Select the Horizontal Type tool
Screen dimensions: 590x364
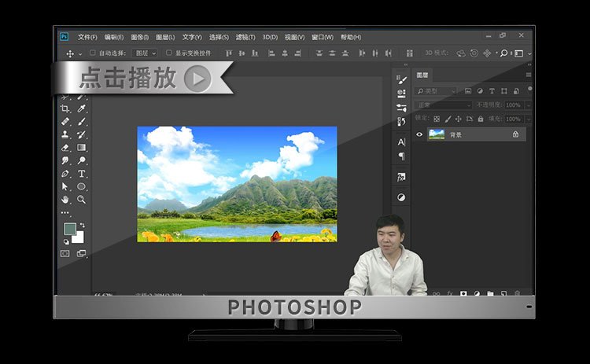(81, 174)
